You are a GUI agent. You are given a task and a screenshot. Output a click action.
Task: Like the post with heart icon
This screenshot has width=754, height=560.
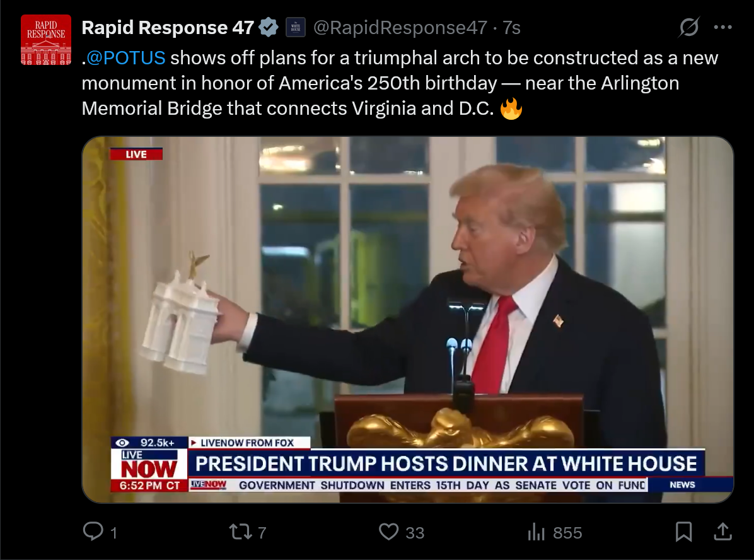pos(388,532)
